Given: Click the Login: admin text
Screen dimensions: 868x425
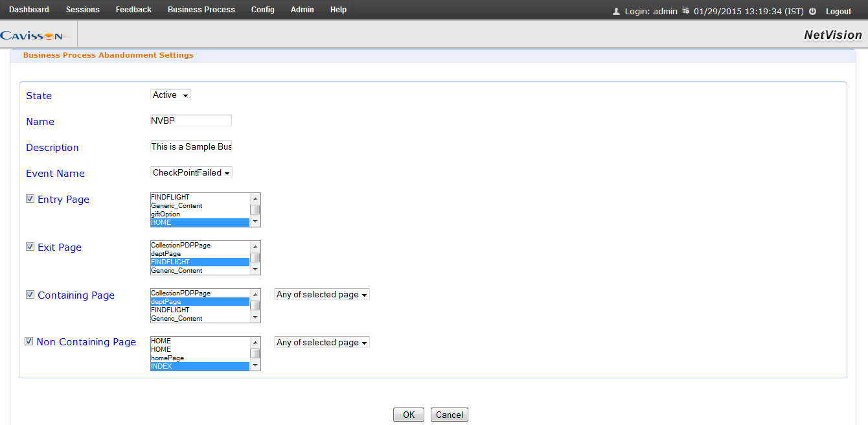Looking at the screenshot, I should coord(650,12).
